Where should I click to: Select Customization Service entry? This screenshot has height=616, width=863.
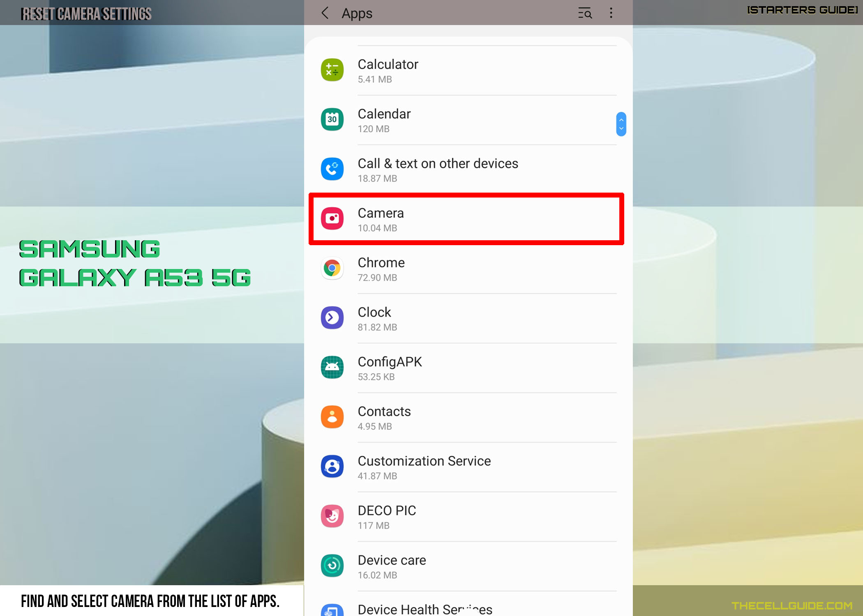[x=468, y=467]
